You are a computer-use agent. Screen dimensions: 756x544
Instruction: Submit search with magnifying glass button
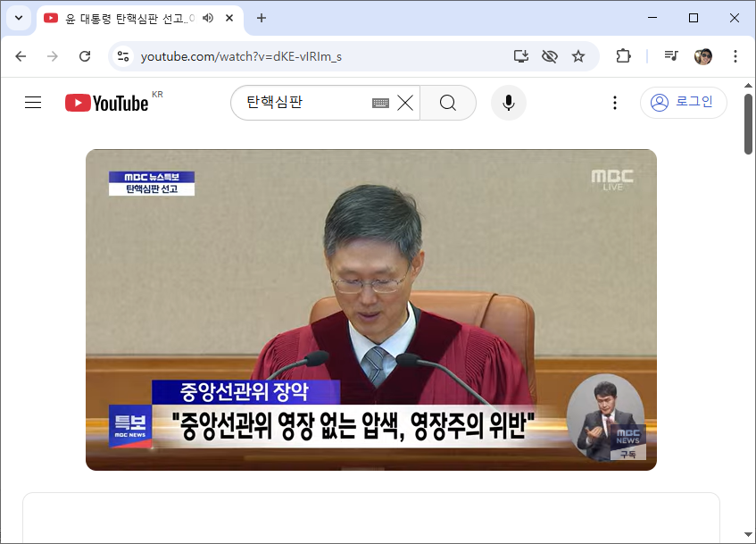[x=448, y=103]
